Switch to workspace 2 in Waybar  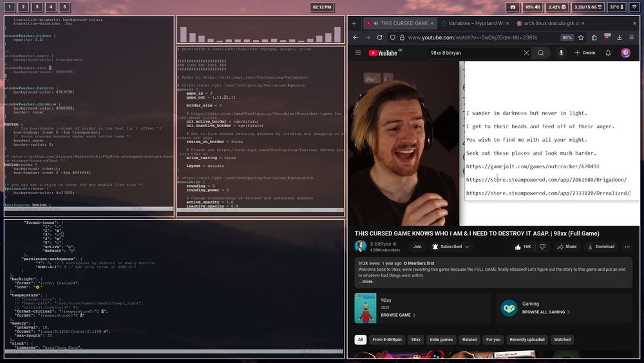23,7
